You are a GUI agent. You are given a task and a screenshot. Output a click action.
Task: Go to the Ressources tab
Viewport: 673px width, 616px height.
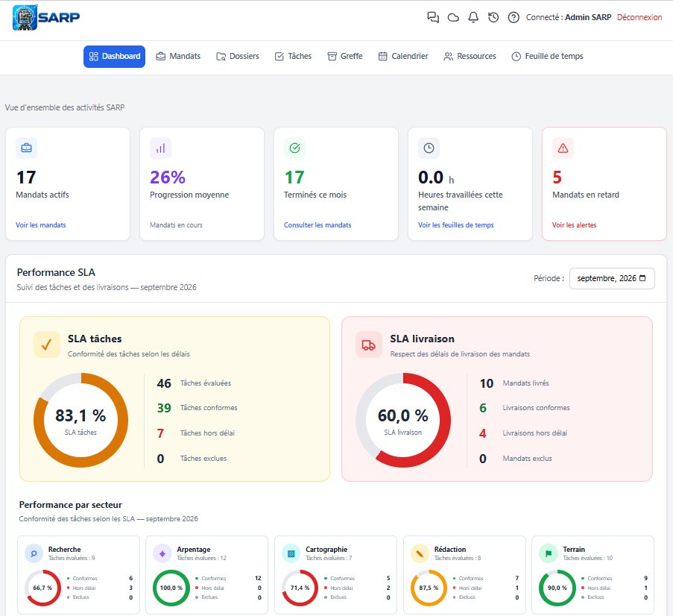470,56
